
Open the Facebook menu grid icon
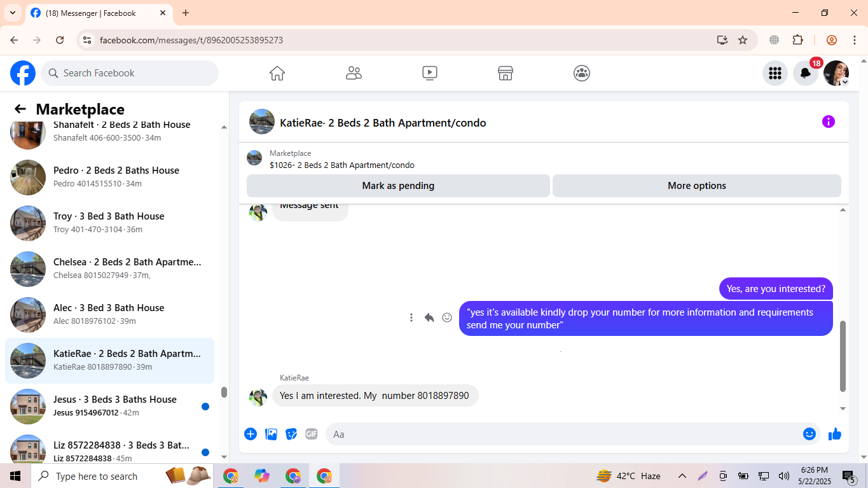pos(775,73)
